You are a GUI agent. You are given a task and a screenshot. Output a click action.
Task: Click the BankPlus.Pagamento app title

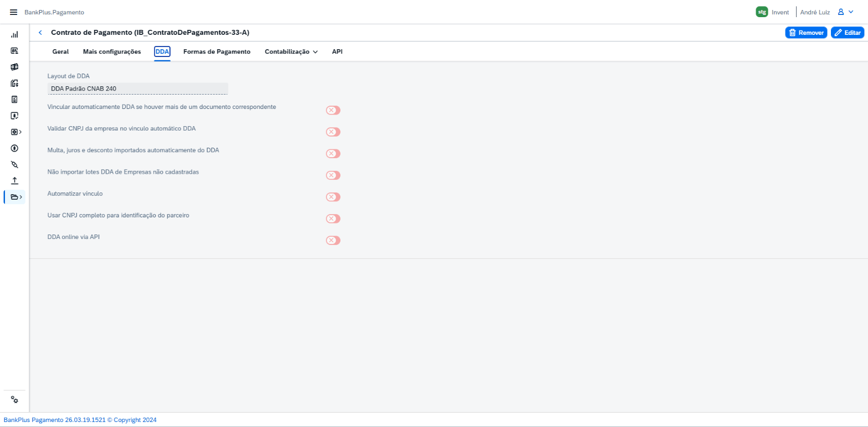54,12
